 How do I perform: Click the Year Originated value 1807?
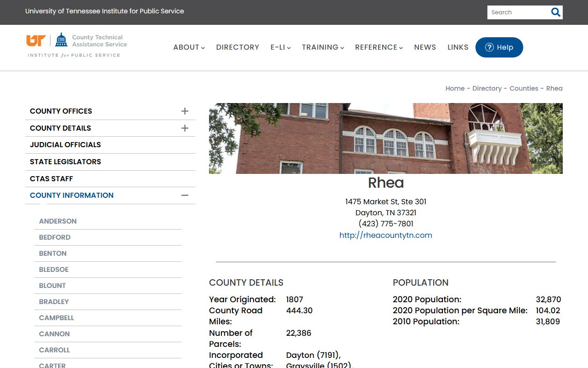pyautogui.click(x=294, y=299)
